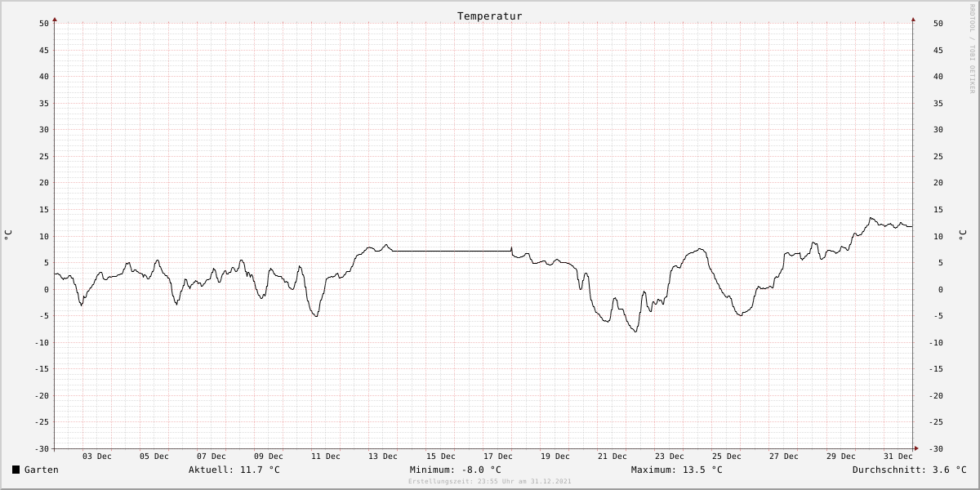Click the '30' label on the left axis

pyautogui.click(x=45, y=130)
